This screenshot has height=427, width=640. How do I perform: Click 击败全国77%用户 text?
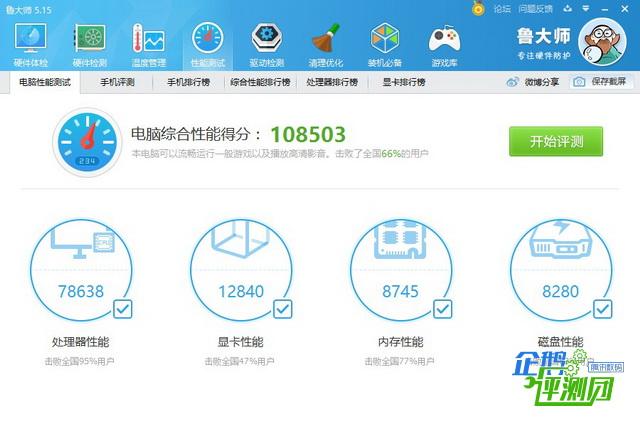pos(400,361)
